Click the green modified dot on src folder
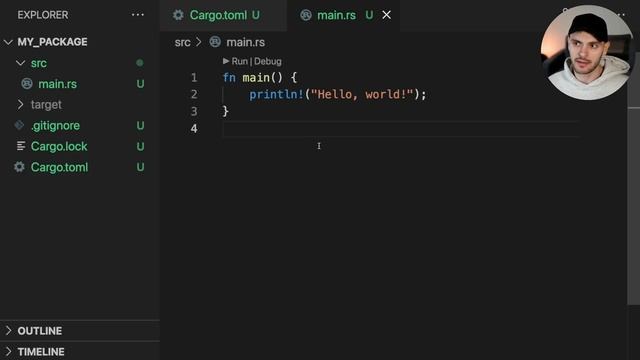The height and width of the screenshot is (360, 640). coord(140,63)
